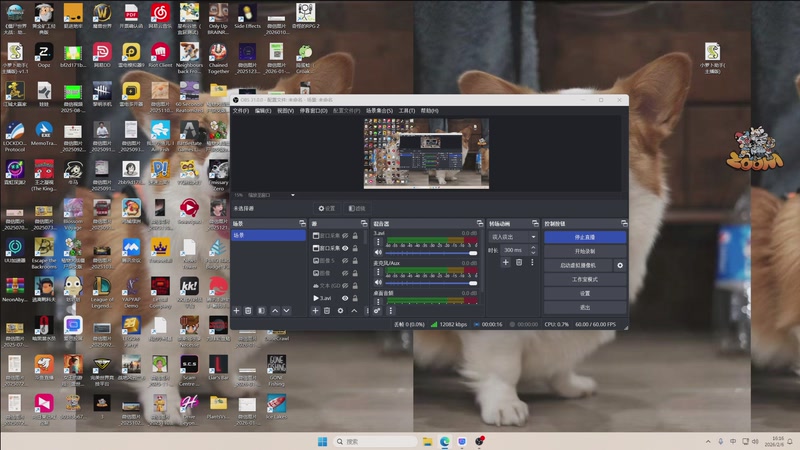Enable Studio Mode button in controls
Screen dimensions: 800x450
tap(585, 279)
